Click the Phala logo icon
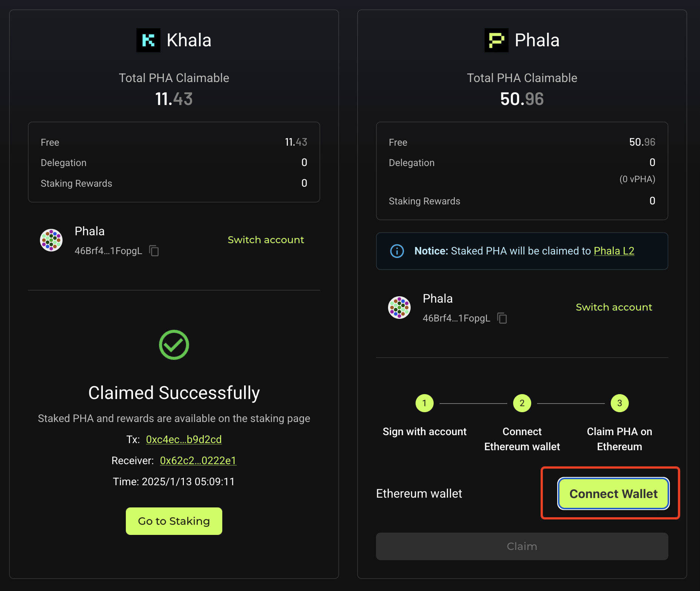Image resolution: width=700 pixels, height=591 pixels. click(496, 40)
